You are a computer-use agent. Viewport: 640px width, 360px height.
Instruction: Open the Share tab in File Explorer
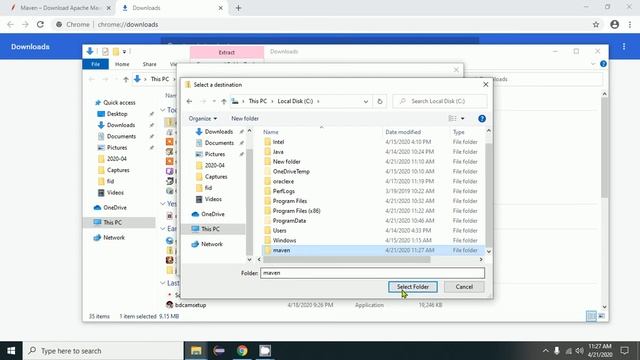tap(149, 64)
